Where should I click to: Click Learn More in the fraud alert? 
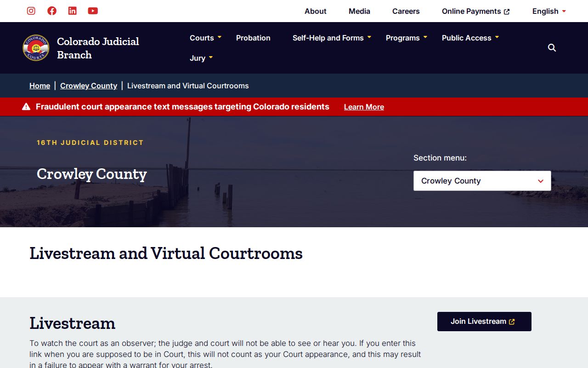364,107
